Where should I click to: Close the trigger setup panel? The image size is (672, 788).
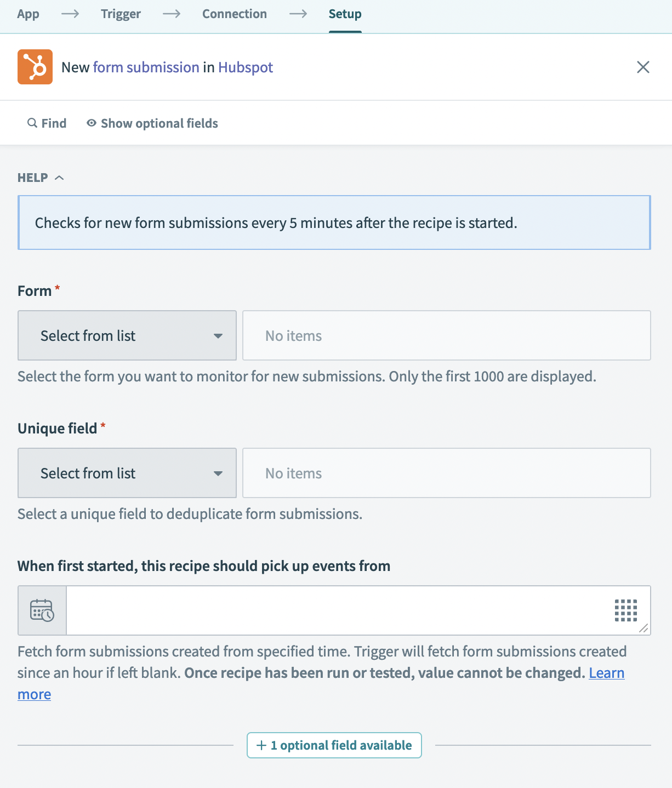click(x=643, y=67)
